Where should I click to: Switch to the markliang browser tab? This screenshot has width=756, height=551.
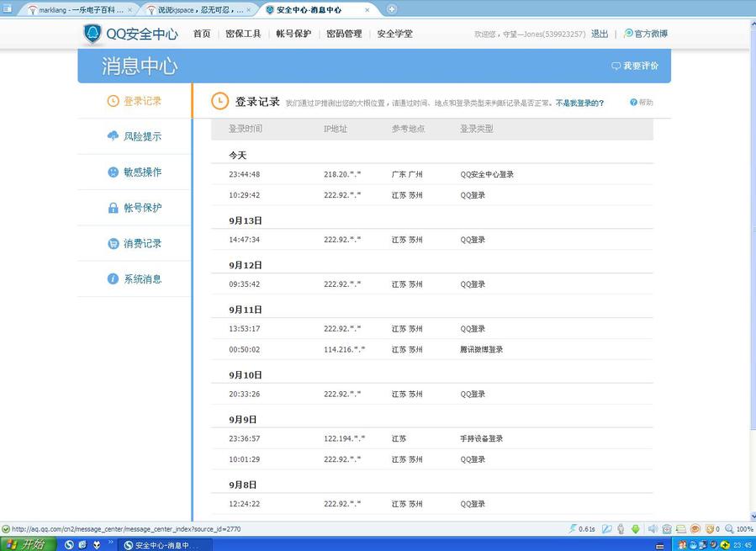80,9
